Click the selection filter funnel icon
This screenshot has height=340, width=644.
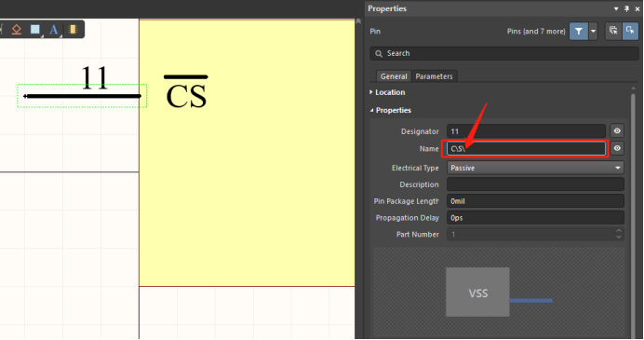[578, 32]
